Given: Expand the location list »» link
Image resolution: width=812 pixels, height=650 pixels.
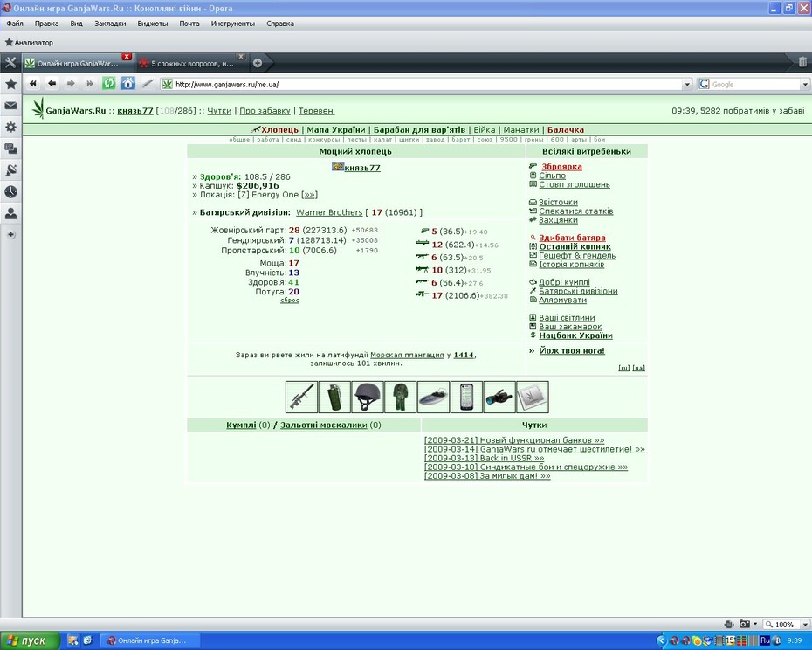Looking at the screenshot, I should (309, 195).
